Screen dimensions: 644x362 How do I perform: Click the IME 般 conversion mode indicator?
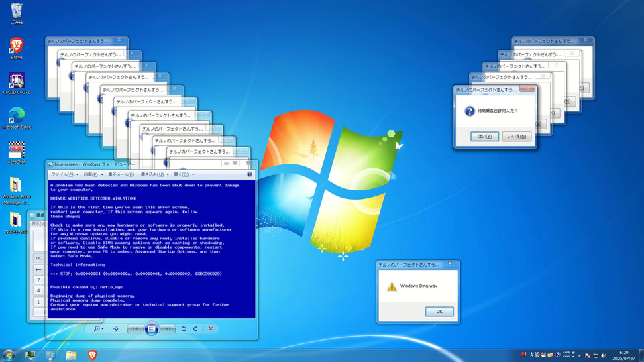click(x=537, y=355)
